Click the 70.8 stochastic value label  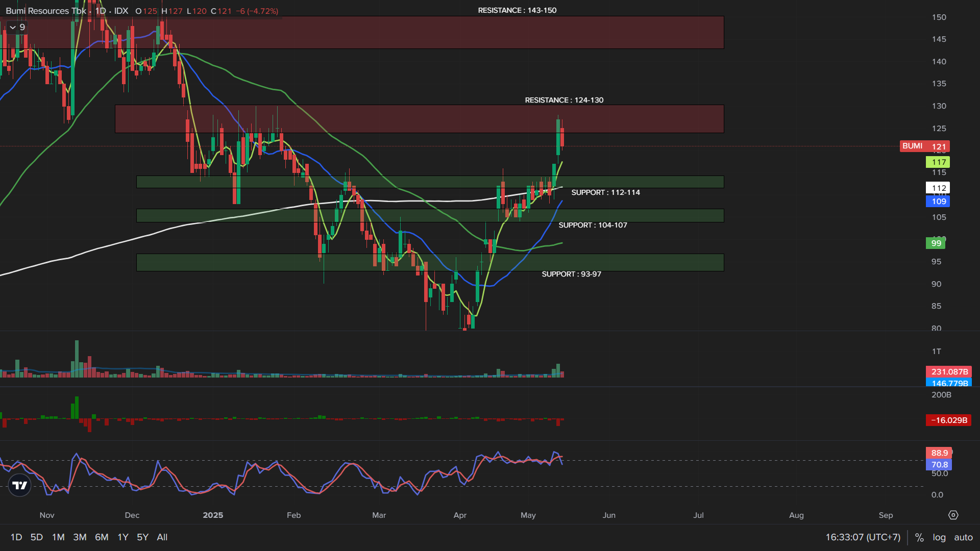[939, 465]
